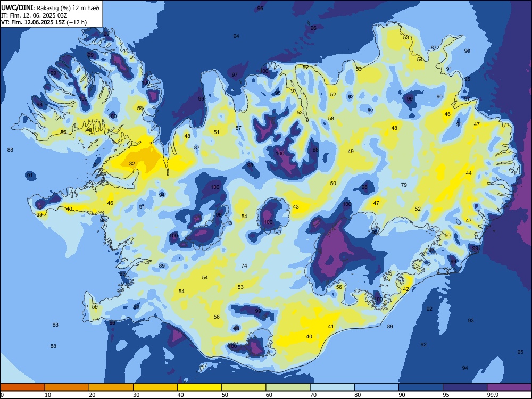Click the humidity value 51 on the map
The height and width of the screenshot is (399, 532).
pyautogui.click(x=217, y=132)
